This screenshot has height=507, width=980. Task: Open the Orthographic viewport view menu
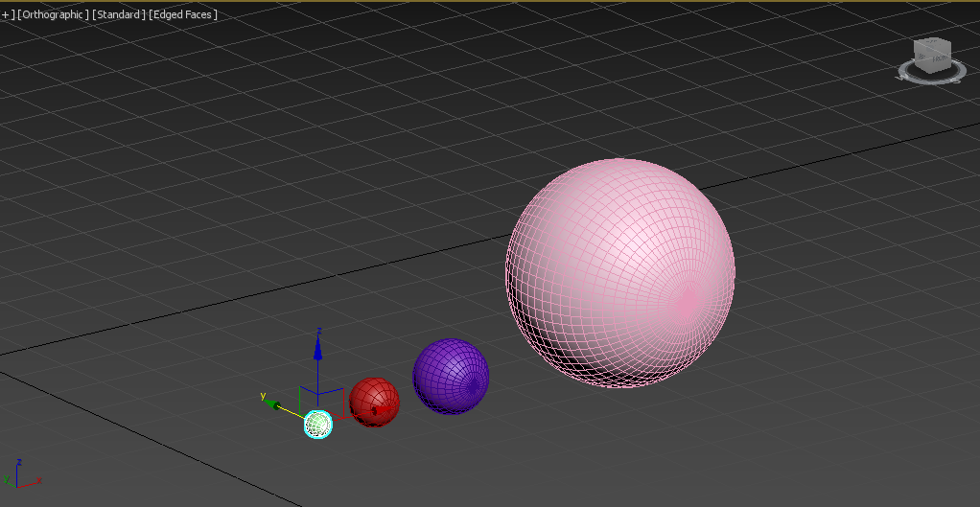coord(53,14)
